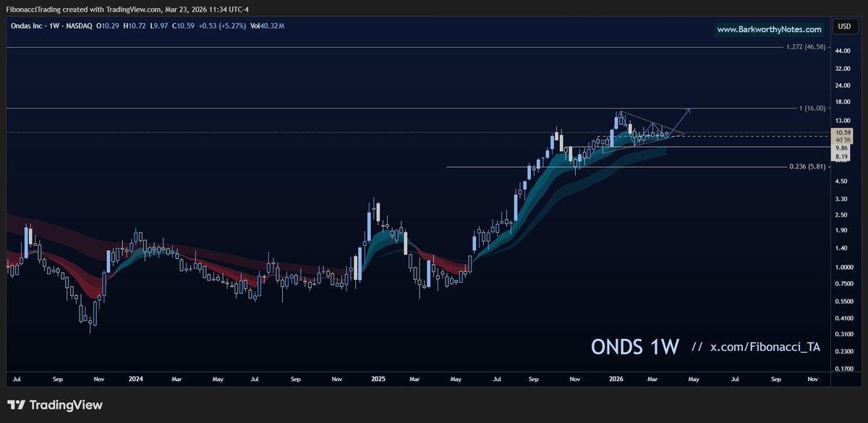868x423 pixels.
Task: Click the 2.50 price scale value
Action: click(x=841, y=215)
